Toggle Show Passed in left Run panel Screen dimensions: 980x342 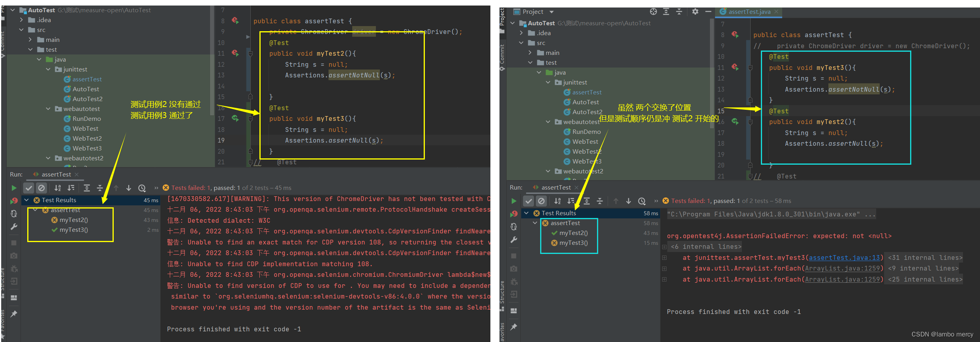point(29,188)
